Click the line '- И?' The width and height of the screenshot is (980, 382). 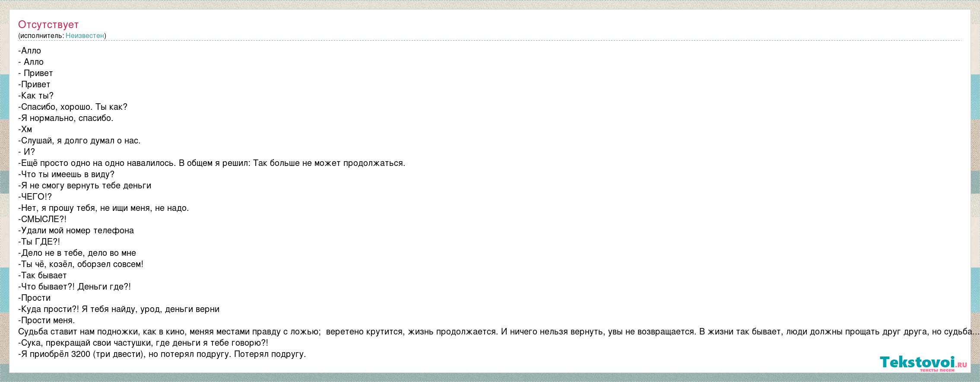(27, 152)
